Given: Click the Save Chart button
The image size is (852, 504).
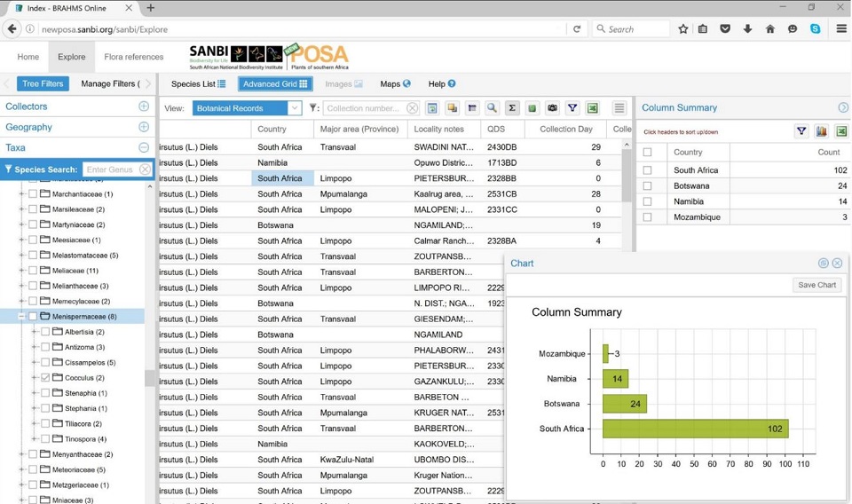Looking at the screenshot, I should tap(816, 285).
